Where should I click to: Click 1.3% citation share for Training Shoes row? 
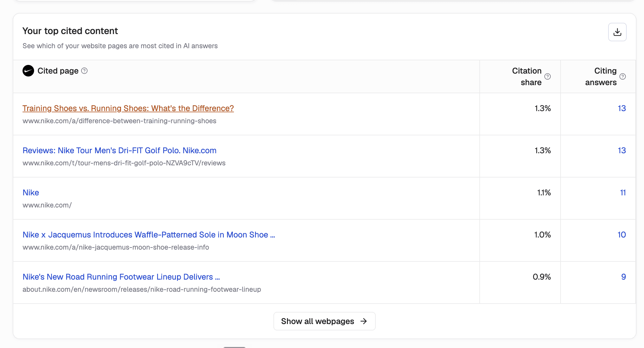543,108
